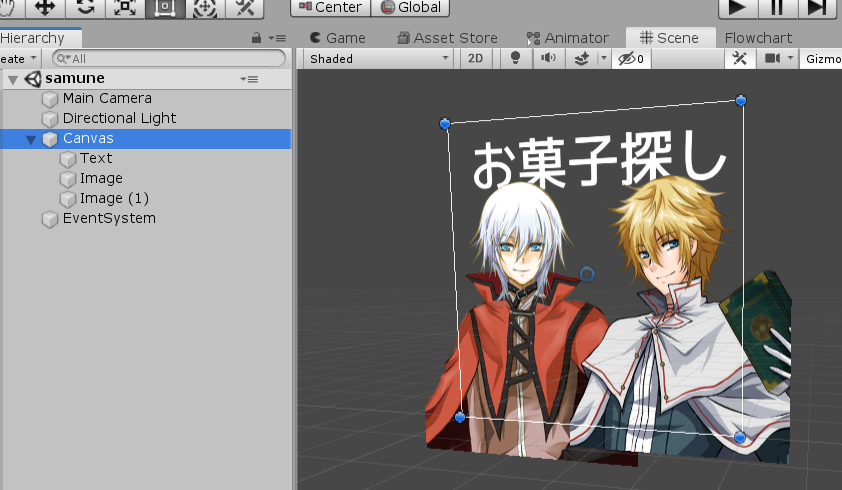Open the scene effects dropdown arrow
842x490 pixels.
click(604, 58)
